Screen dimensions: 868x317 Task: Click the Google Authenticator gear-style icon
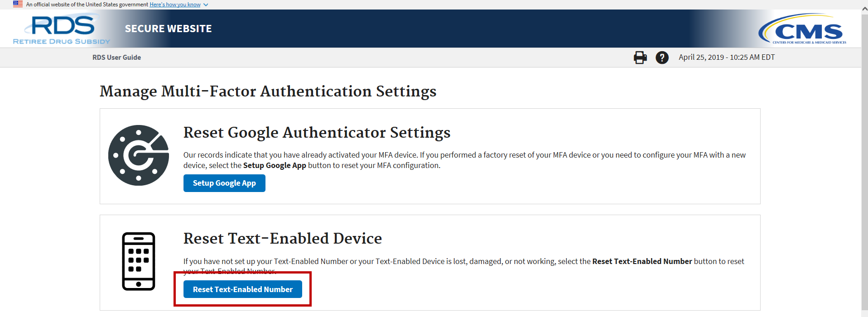click(139, 155)
